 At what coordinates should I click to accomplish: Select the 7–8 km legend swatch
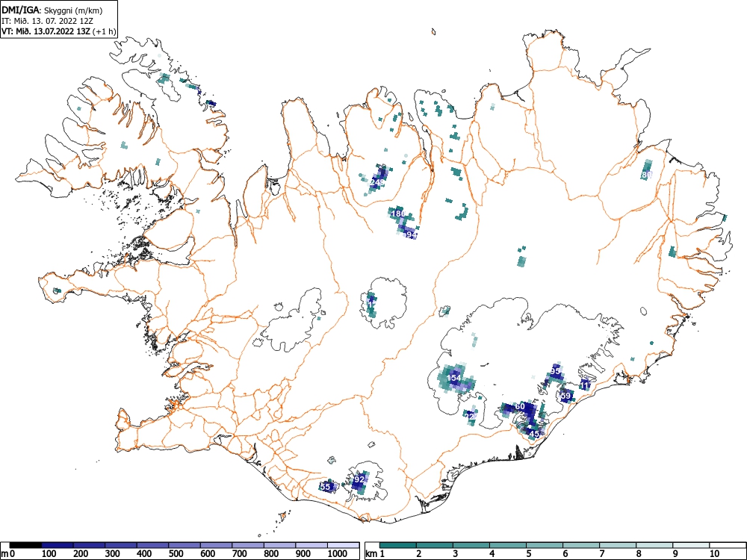[618, 545]
